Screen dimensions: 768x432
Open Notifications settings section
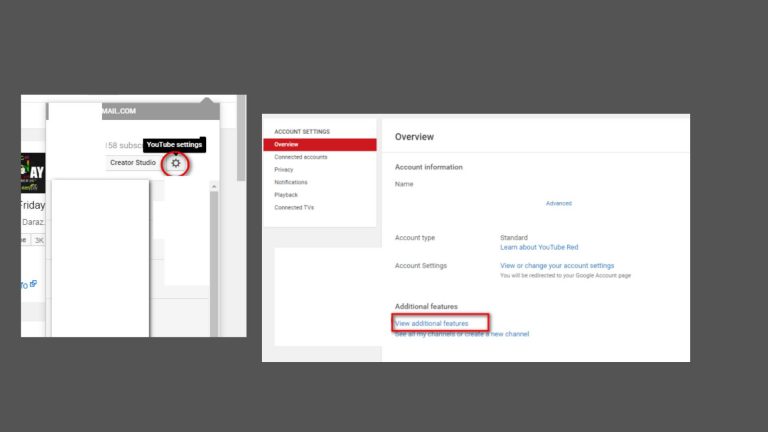pyautogui.click(x=291, y=182)
